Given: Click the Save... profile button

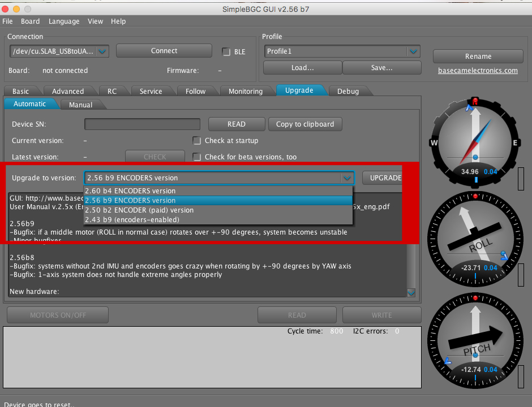Looking at the screenshot, I should pyautogui.click(x=381, y=67).
